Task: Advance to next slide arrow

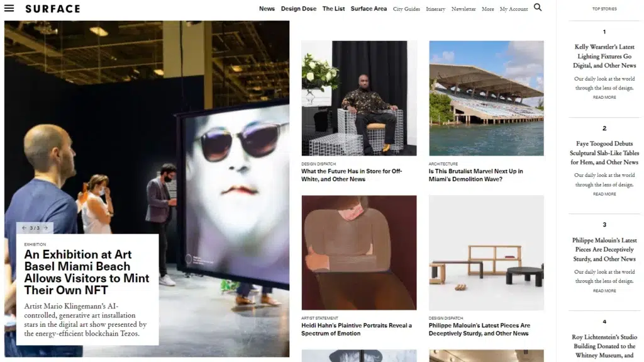Action: pos(45,228)
